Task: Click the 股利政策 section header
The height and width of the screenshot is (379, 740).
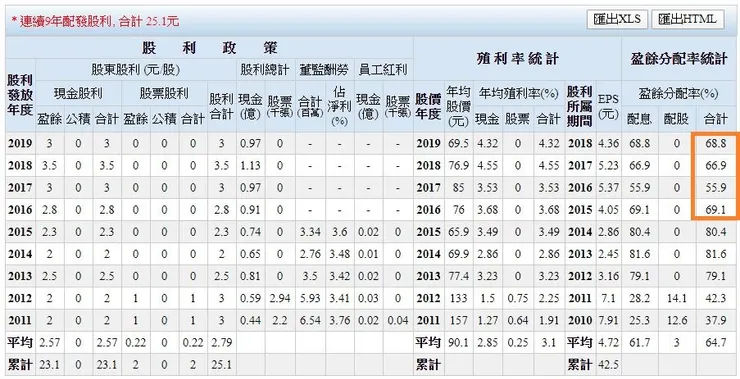Action: point(210,48)
